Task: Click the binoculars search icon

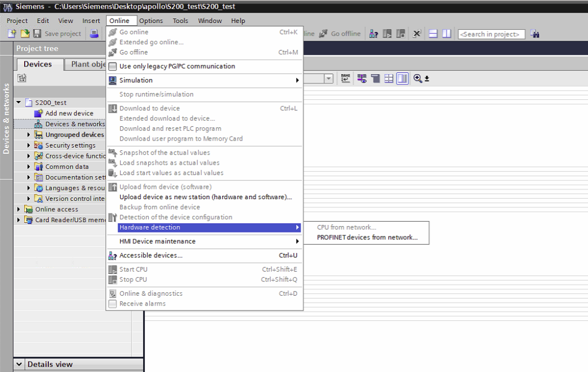Action: (x=535, y=34)
